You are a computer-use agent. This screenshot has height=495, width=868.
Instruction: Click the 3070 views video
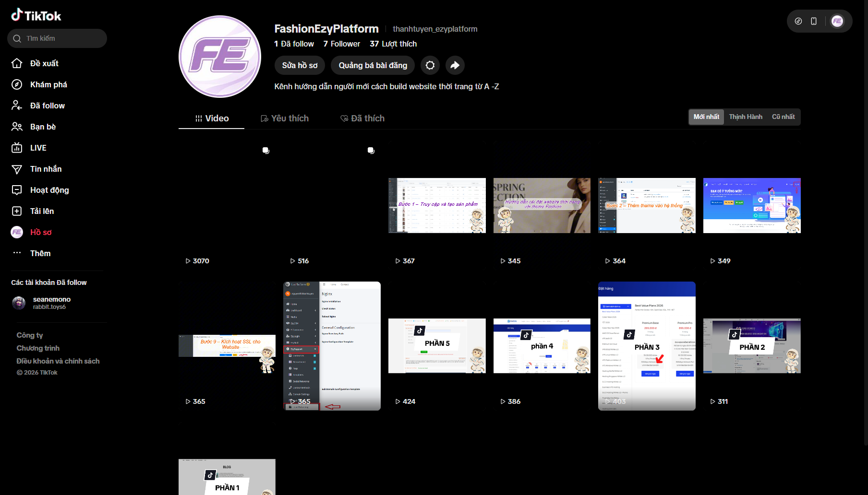pos(227,205)
